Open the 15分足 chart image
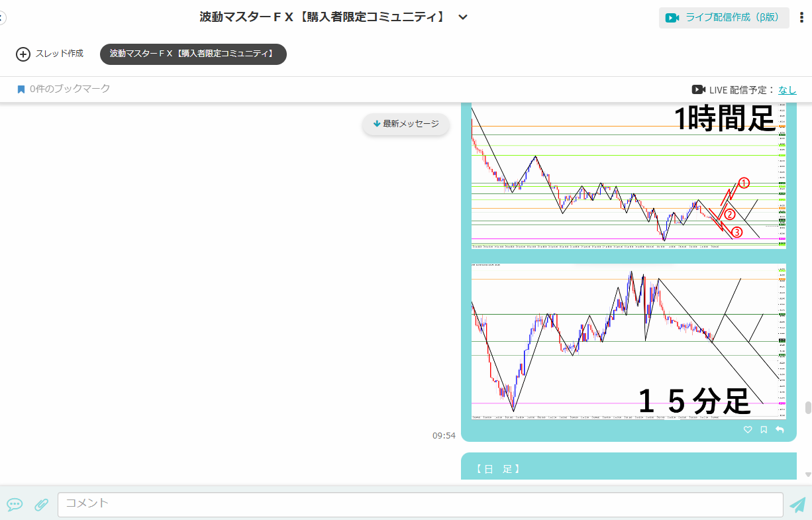Image resolution: width=812 pixels, height=520 pixels. tap(629, 341)
